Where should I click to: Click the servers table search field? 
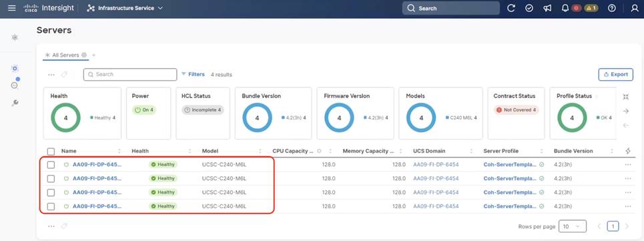(x=129, y=74)
